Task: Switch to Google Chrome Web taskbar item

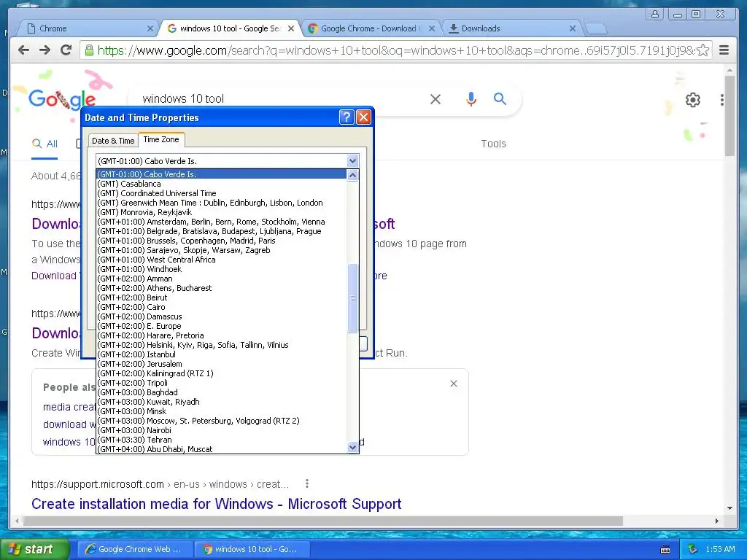Action: click(135, 549)
